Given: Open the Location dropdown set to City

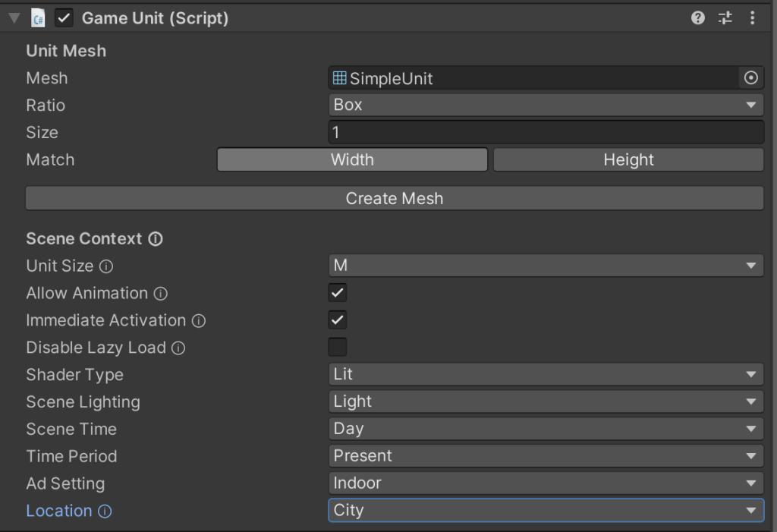Looking at the screenshot, I should tap(546, 510).
